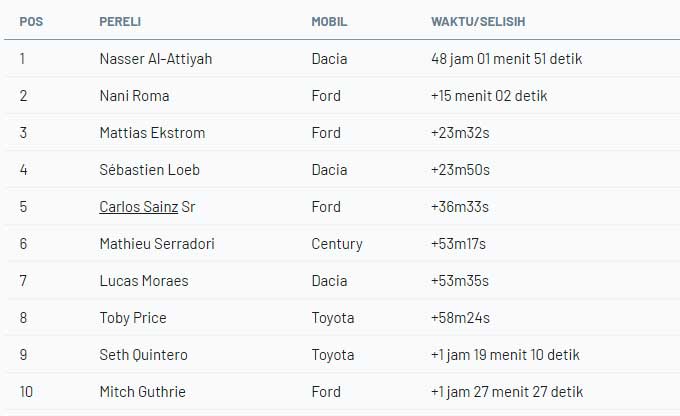Click position number 10
This screenshot has width=680, height=416.
pos(26,392)
